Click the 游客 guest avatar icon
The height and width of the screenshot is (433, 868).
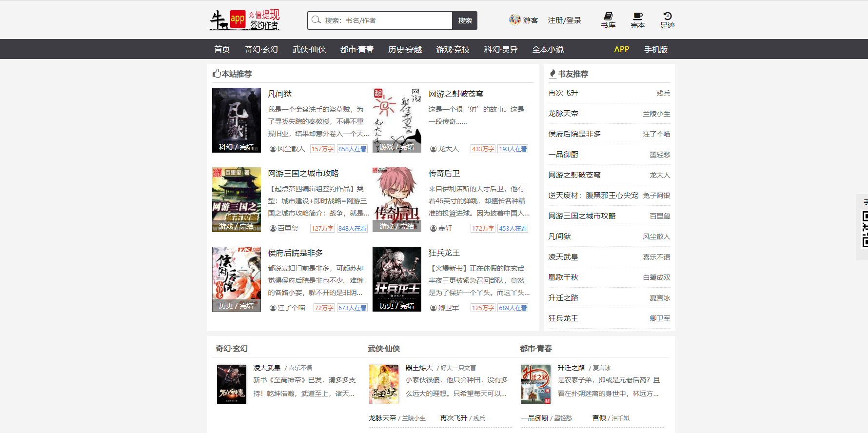point(514,20)
